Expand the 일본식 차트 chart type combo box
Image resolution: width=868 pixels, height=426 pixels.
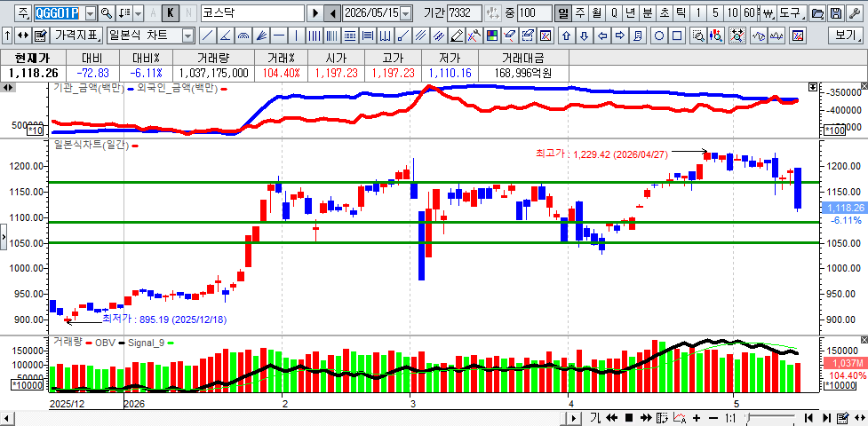click(x=188, y=36)
